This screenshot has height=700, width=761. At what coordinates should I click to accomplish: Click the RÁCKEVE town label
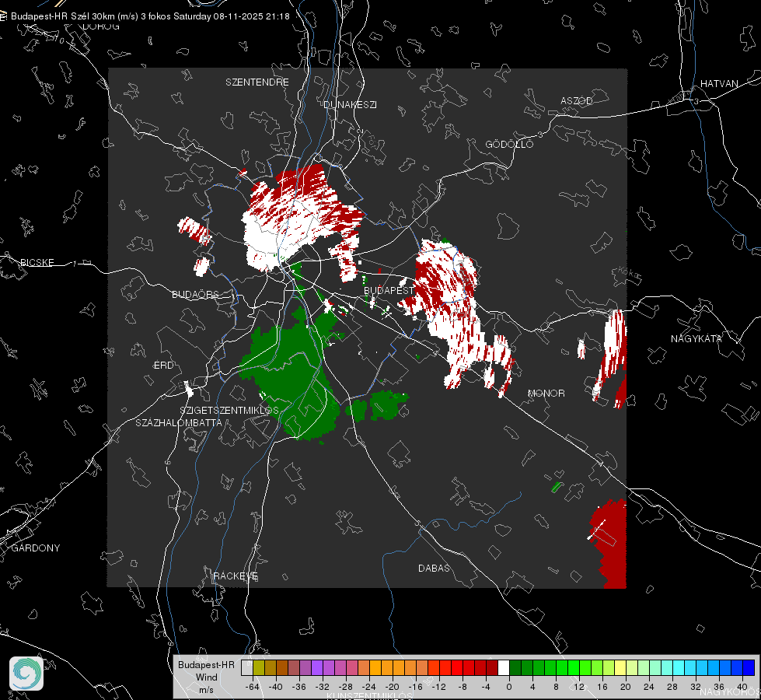pyautogui.click(x=236, y=576)
